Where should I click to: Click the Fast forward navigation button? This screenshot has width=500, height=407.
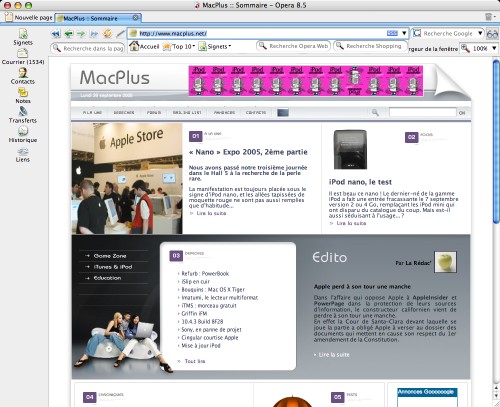tap(95, 33)
